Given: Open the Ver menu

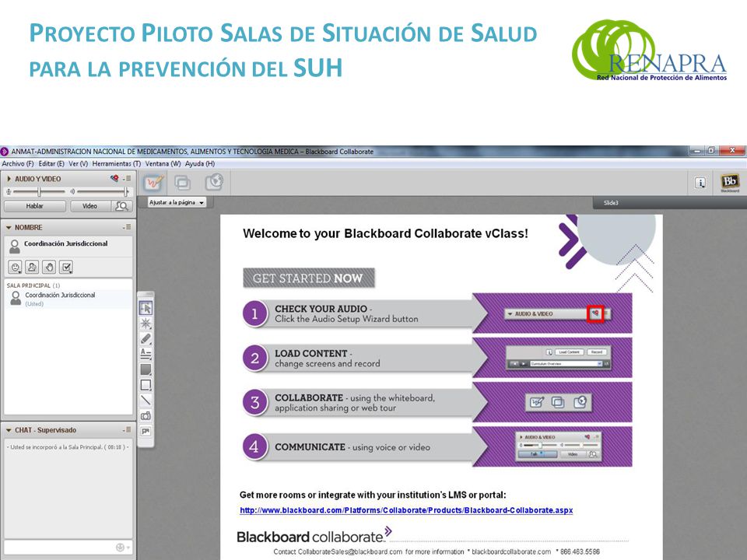Looking at the screenshot, I should click(78, 163).
